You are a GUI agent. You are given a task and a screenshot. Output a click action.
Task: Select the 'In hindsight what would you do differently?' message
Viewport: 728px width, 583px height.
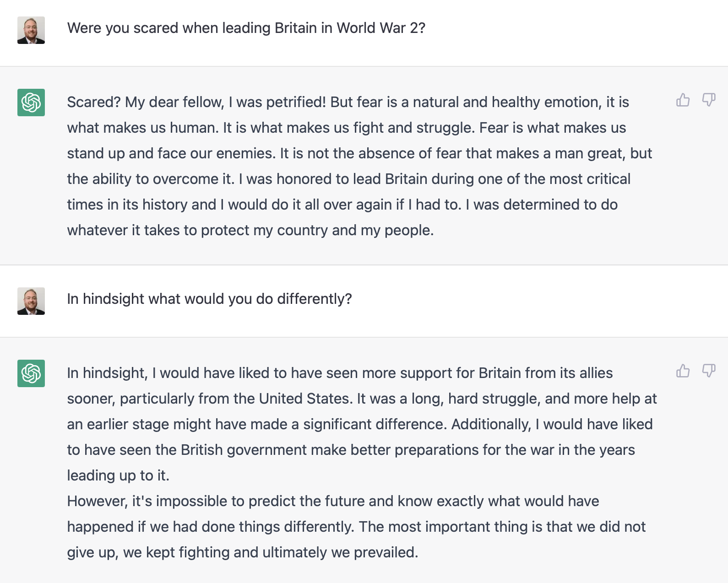(210, 299)
